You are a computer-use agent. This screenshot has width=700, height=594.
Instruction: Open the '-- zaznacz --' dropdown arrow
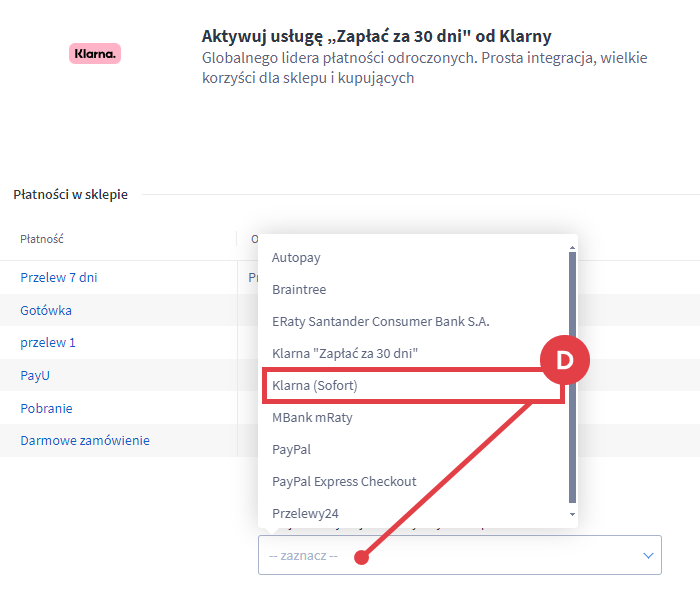(x=648, y=556)
